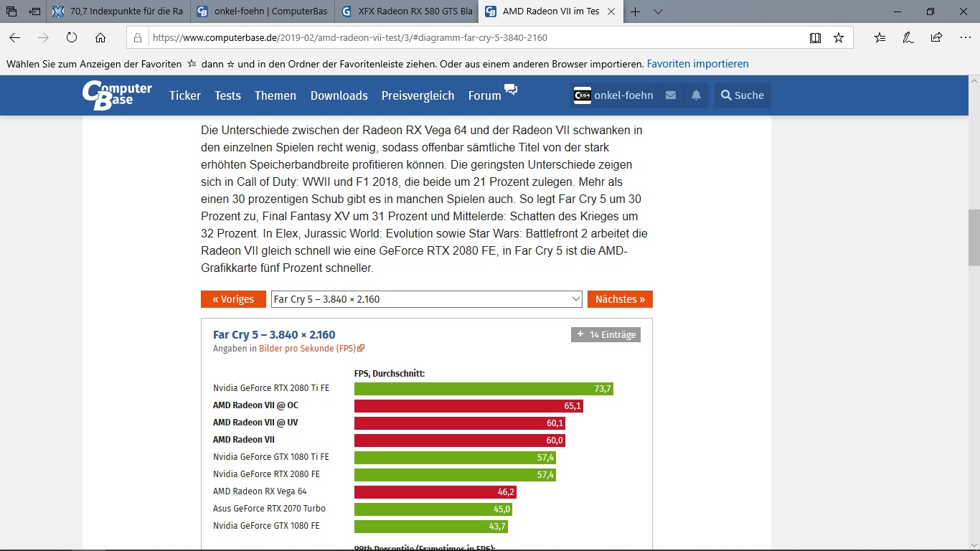Click the GTX 1080 Ti FE label

[271, 457]
